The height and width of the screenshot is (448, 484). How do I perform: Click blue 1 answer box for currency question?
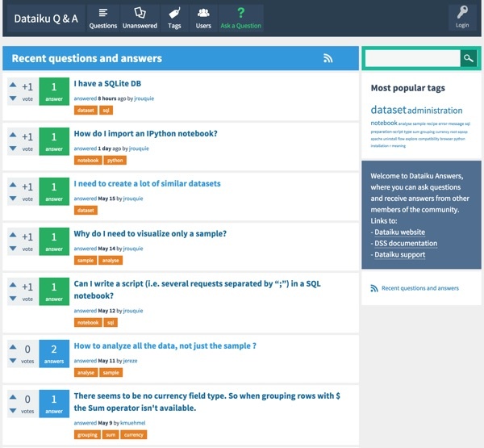tap(54, 404)
